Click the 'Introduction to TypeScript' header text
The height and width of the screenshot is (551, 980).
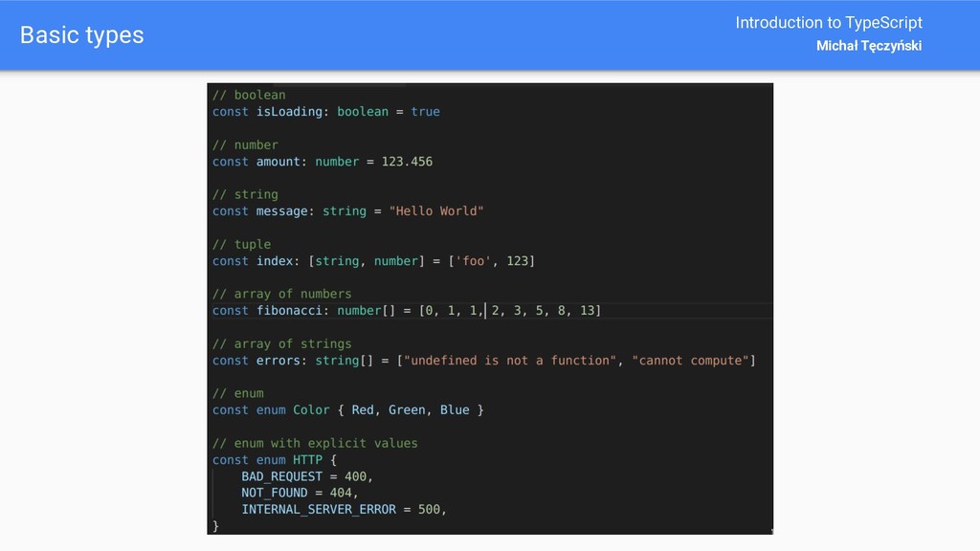point(828,23)
